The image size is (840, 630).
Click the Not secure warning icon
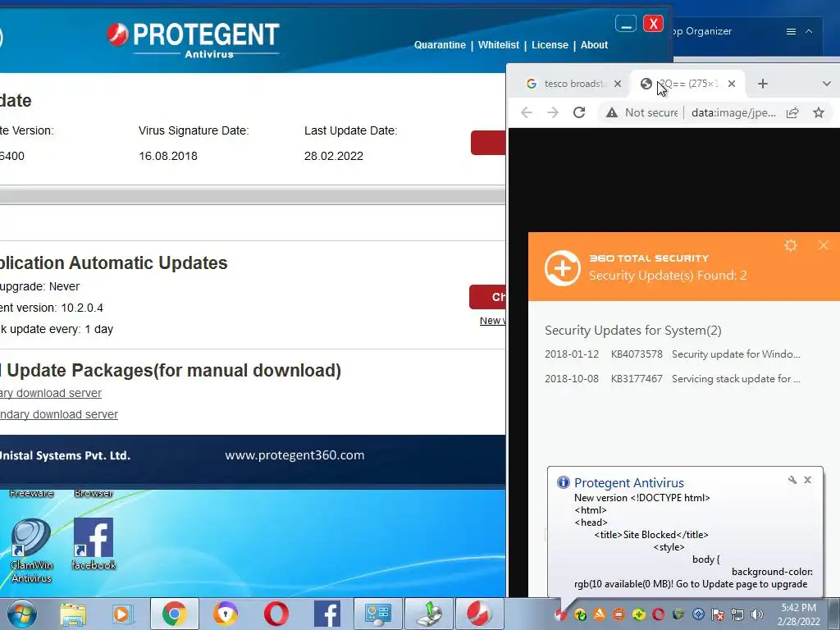(x=611, y=112)
